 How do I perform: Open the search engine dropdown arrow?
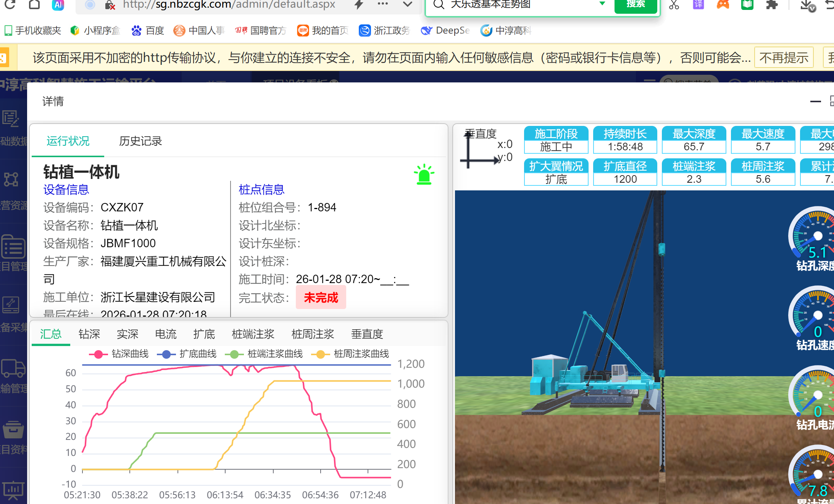click(x=602, y=3)
